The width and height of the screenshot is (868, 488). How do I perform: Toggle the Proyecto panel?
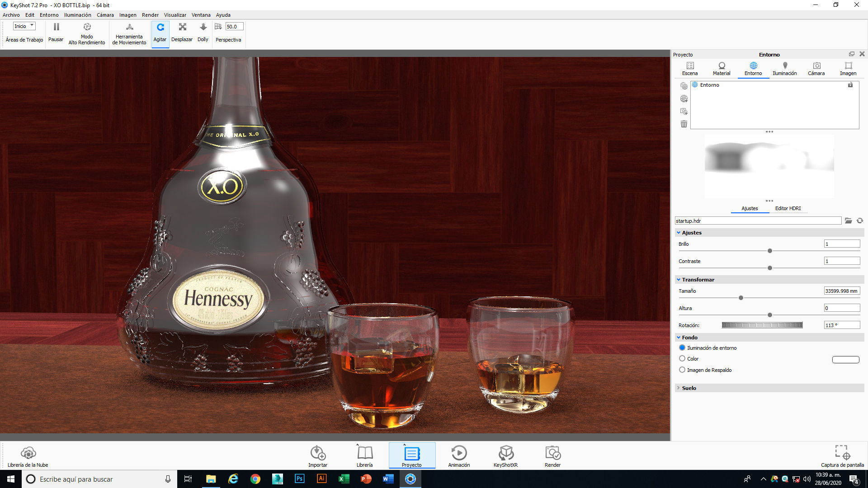tap(412, 456)
